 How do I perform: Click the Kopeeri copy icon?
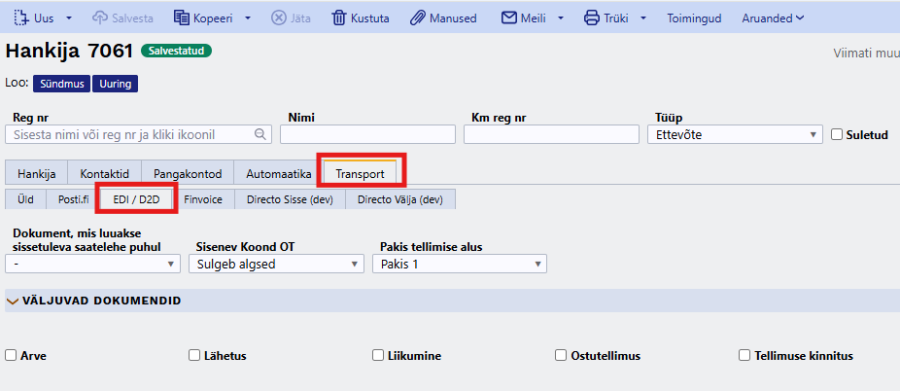pyautogui.click(x=181, y=18)
